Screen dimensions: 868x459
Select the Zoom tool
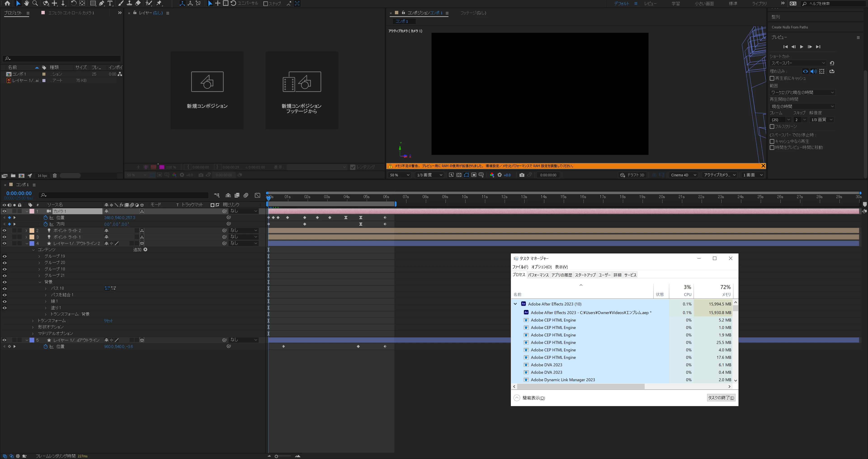pyautogui.click(x=35, y=3)
